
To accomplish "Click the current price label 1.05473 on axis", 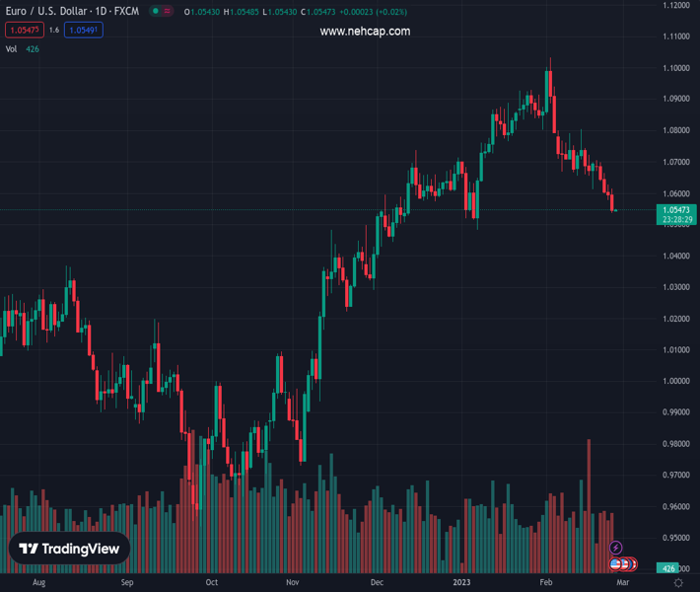I will coord(675,210).
